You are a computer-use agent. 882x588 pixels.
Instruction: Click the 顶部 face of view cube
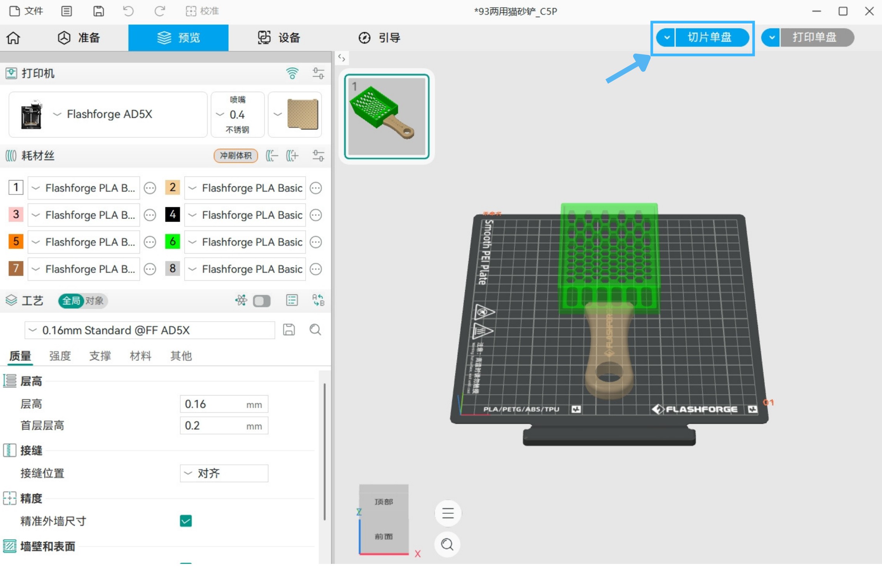pos(384,502)
